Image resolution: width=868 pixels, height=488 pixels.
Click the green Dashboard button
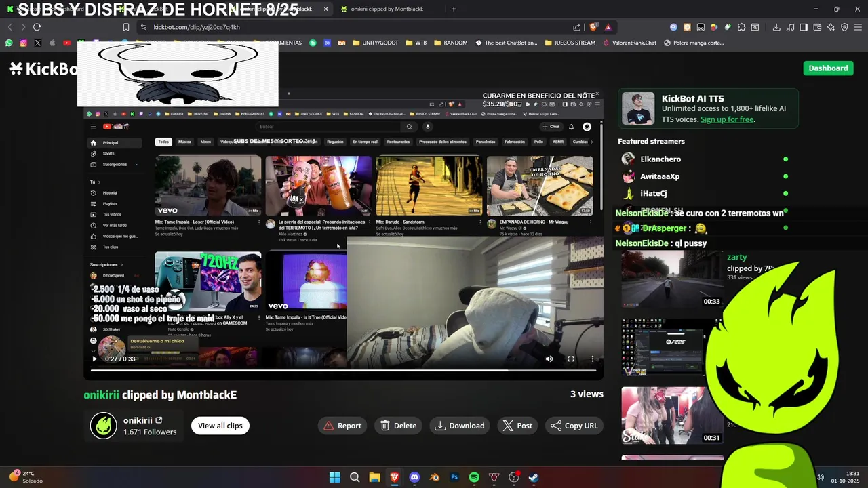pos(828,68)
